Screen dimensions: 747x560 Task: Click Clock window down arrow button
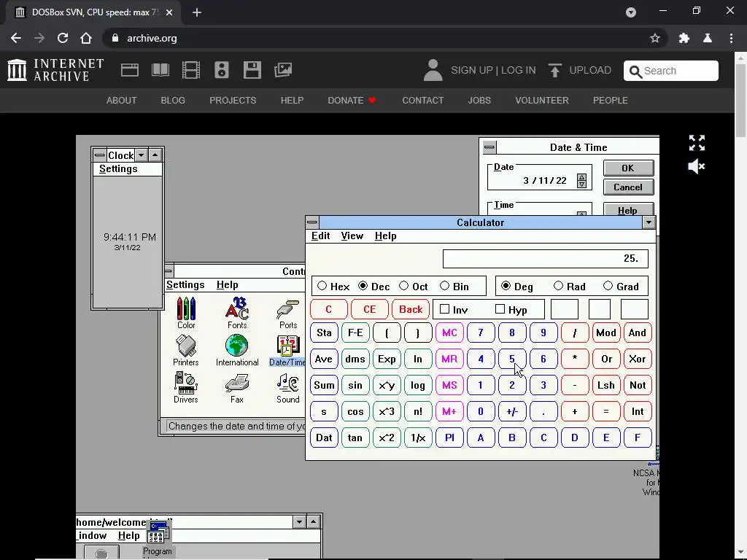coord(141,155)
